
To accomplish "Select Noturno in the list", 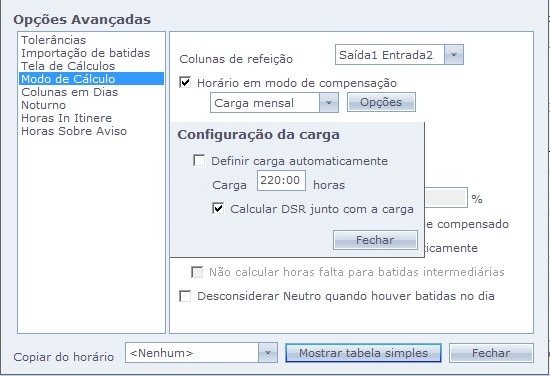I will [x=43, y=105].
